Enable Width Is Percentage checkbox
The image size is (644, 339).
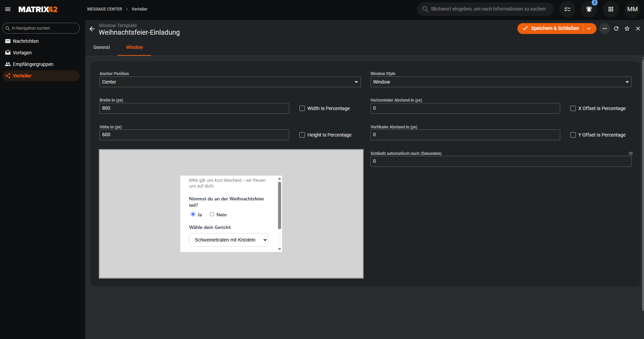click(x=302, y=108)
